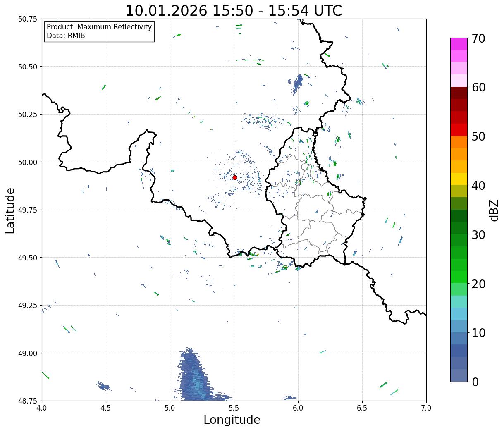Click the x-axis tick label 4.5
Viewport: 504px width, 430px height.
pyautogui.click(x=106, y=408)
